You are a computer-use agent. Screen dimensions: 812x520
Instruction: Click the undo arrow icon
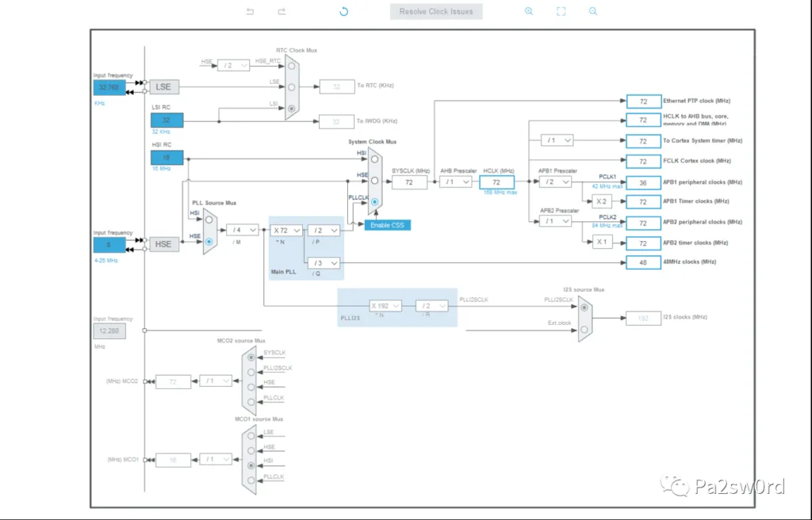[250, 11]
